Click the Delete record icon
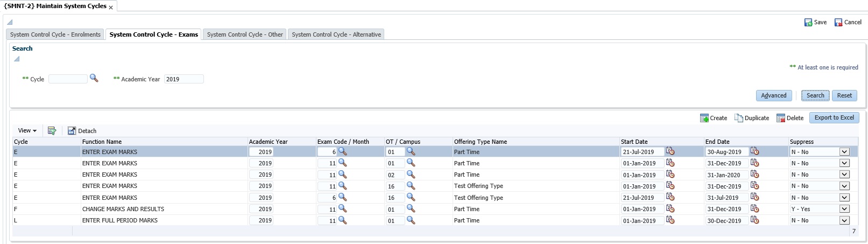Viewport: 868px width, 244px height. pos(781,118)
